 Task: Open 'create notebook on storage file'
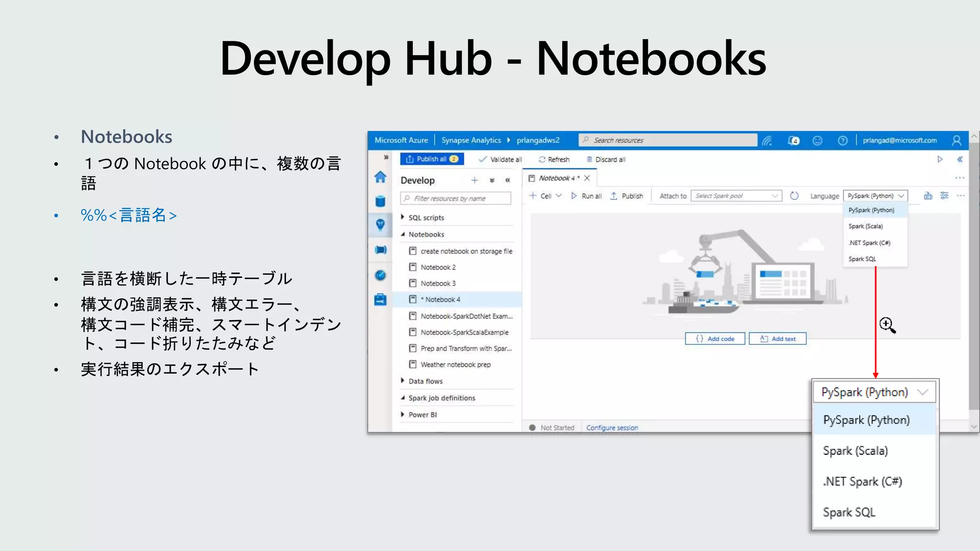[x=460, y=251]
